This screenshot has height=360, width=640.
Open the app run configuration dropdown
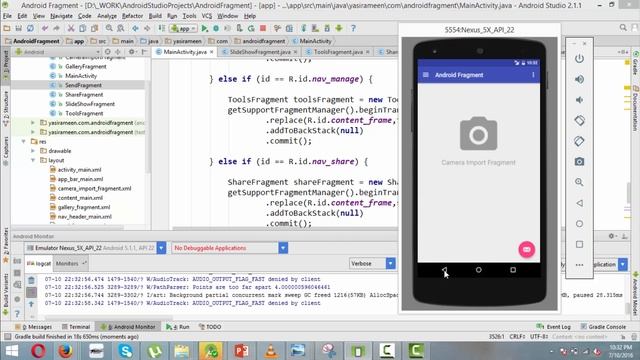pos(184,29)
